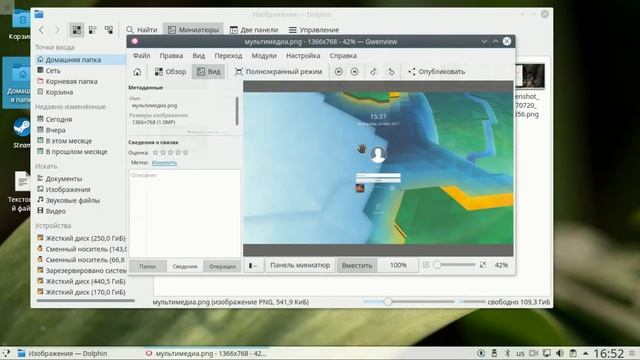
Task: Open the Опубликовать share menu
Action: [436, 72]
